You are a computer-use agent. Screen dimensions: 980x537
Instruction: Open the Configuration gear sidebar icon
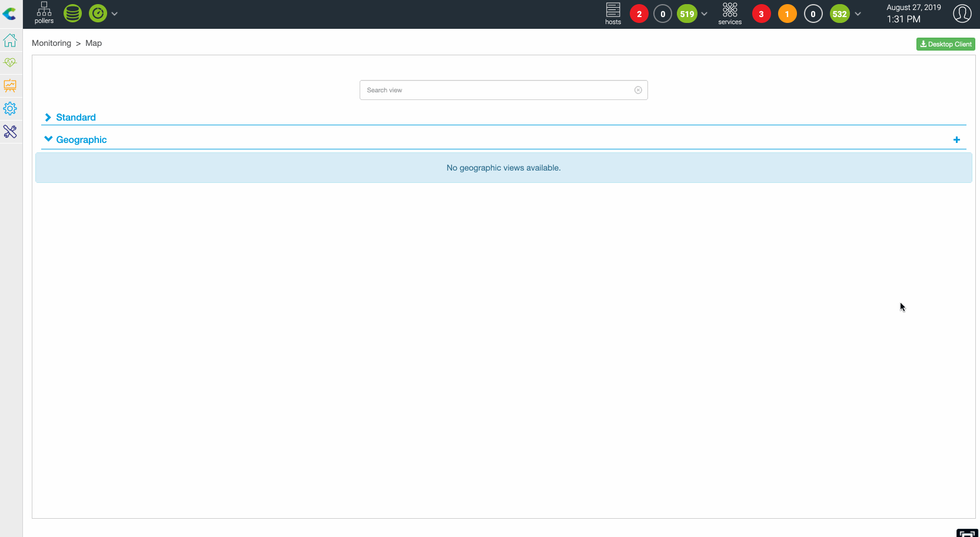coord(10,109)
